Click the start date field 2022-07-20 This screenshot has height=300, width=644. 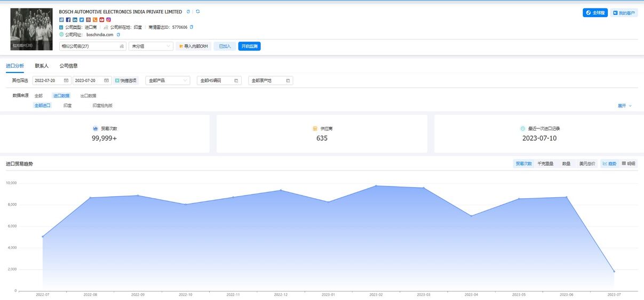[52, 80]
